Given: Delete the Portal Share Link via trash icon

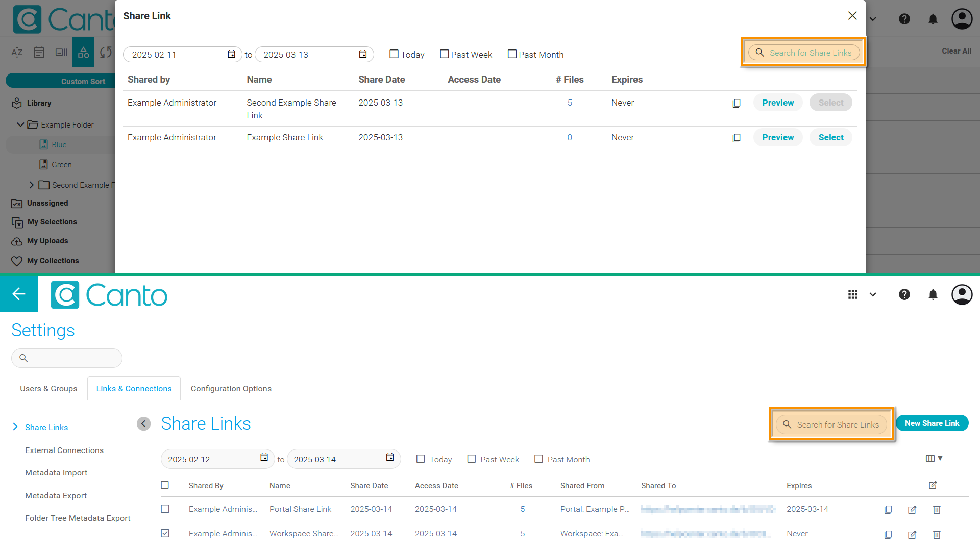Looking at the screenshot, I should (937, 509).
